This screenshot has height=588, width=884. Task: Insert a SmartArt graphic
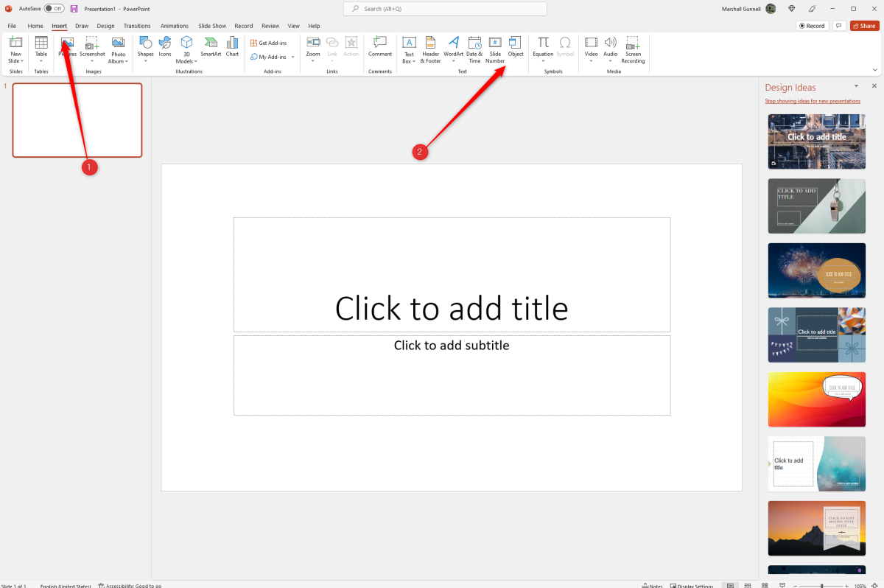coord(211,49)
